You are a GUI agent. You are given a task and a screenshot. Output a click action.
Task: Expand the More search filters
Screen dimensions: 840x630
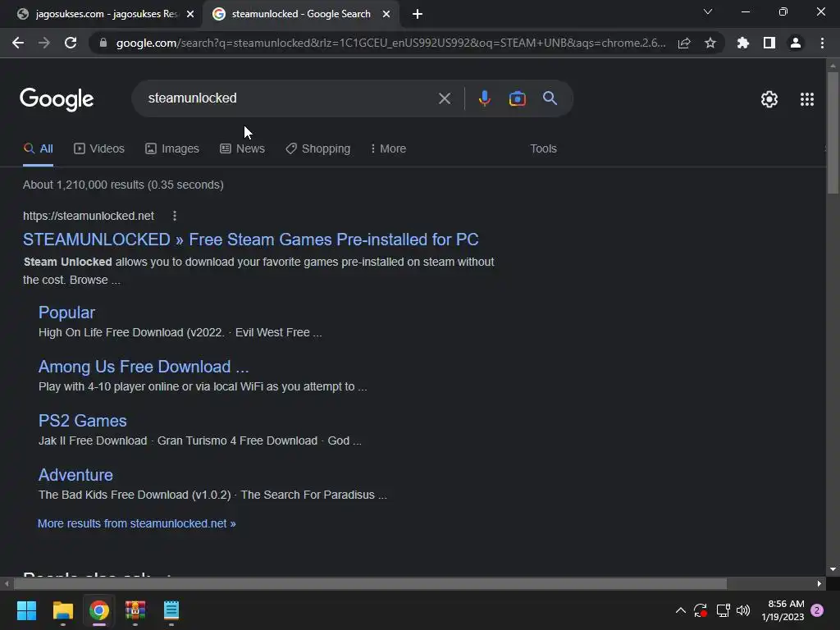(388, 148)
